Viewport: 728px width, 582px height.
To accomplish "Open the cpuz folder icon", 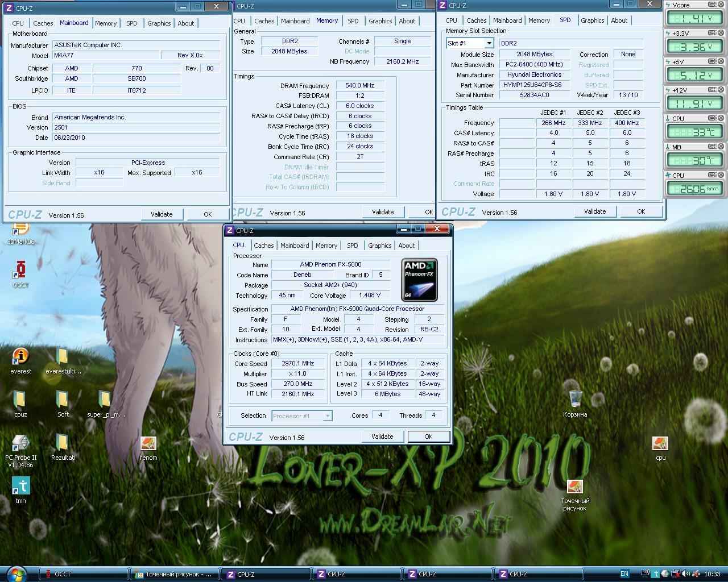I will pos(20,404).
